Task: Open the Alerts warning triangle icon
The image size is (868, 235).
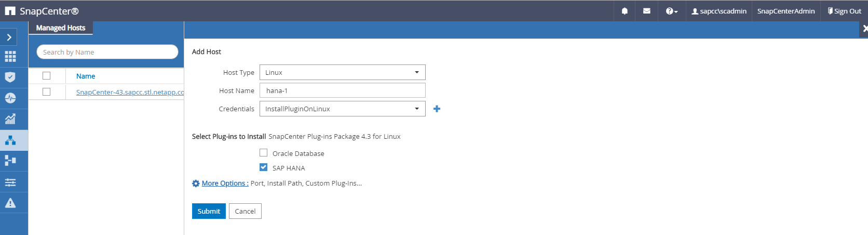Action: tap(10, 203)
